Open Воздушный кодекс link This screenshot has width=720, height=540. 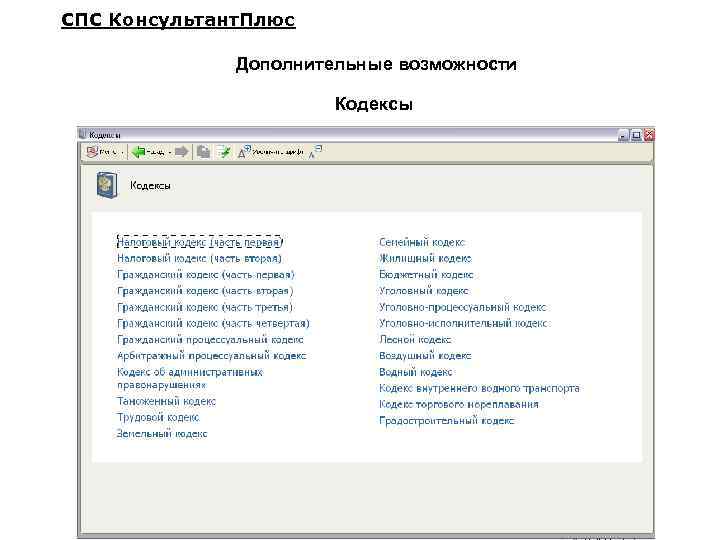click(425, 355)
